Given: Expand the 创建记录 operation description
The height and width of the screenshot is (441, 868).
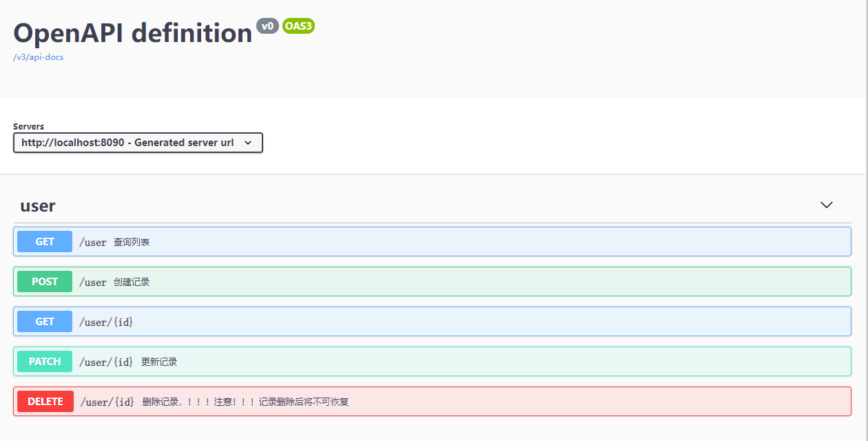Looking at the screenshot, I should 132,283.
